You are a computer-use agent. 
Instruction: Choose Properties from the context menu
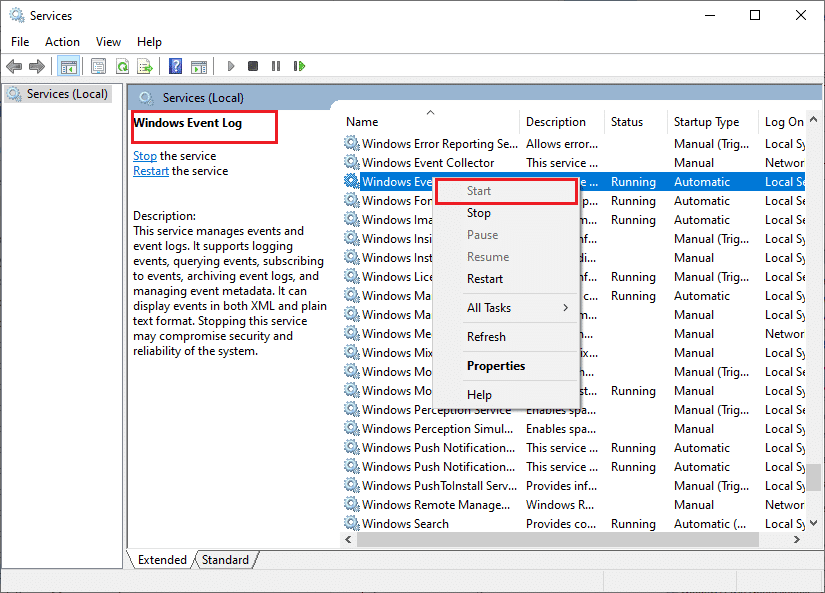496,366
